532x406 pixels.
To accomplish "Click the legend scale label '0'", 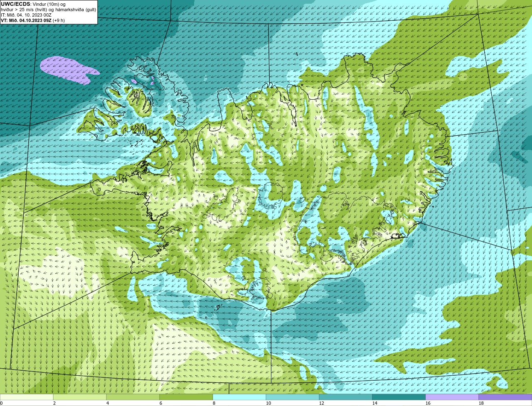I will point(1,403).
